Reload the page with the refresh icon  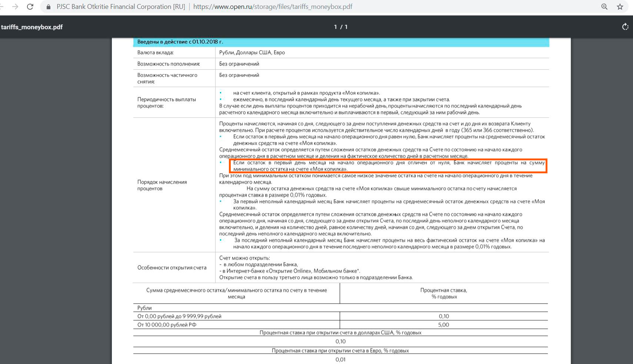(x=30, y=7)
